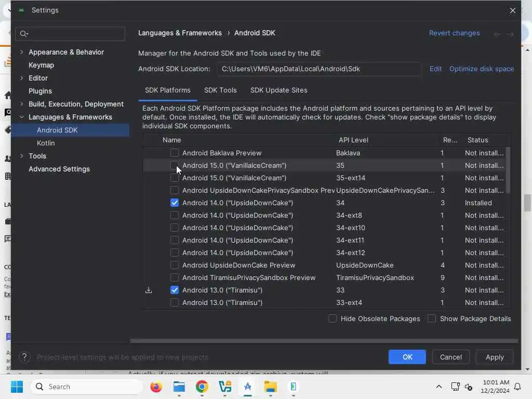The width and height of the screenshot is (532, 399).
Task: Open File Explorer folder icon in taskbar
Action: [x=271, y=387]
